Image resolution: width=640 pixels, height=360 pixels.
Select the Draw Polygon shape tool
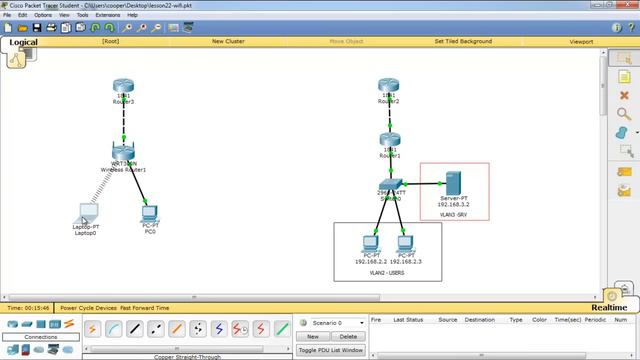coord(622,133)
